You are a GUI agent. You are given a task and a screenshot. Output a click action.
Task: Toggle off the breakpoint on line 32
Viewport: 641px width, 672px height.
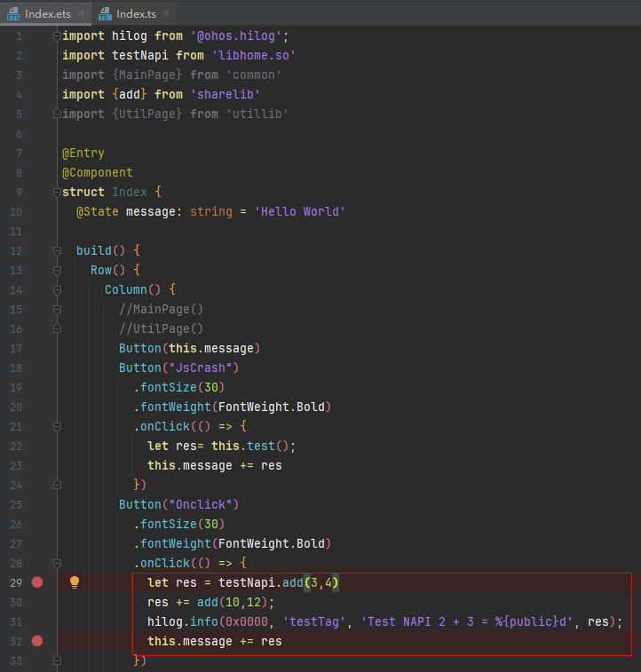[37, 641]
